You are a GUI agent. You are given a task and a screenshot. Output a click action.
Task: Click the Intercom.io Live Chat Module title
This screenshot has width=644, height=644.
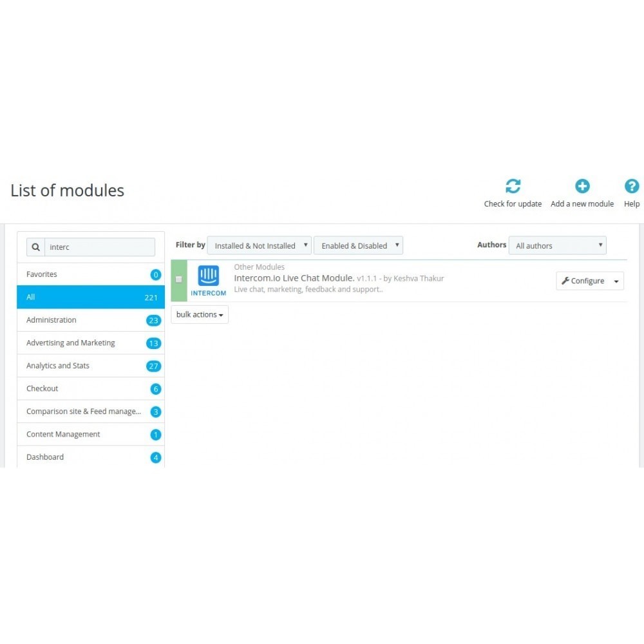[294, 278]
